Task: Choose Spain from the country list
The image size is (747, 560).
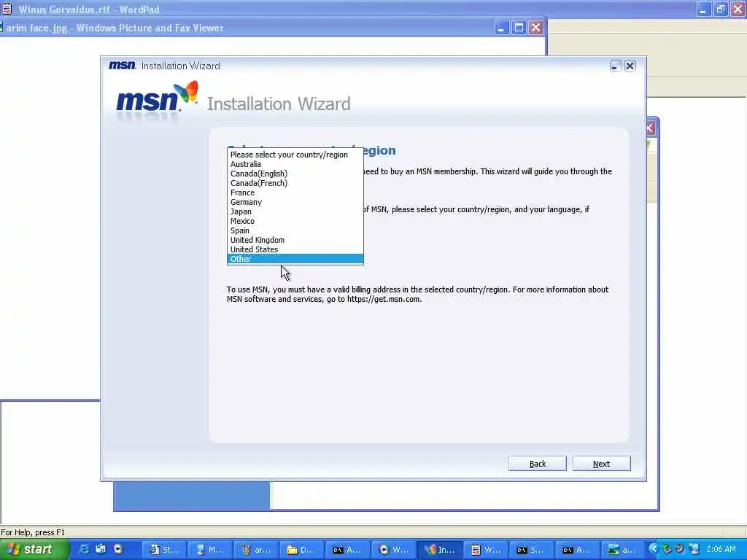Action: (x=295, y=230)
